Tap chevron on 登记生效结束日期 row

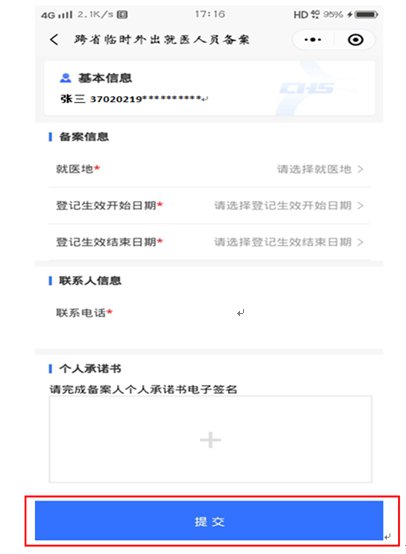(360, 242)
